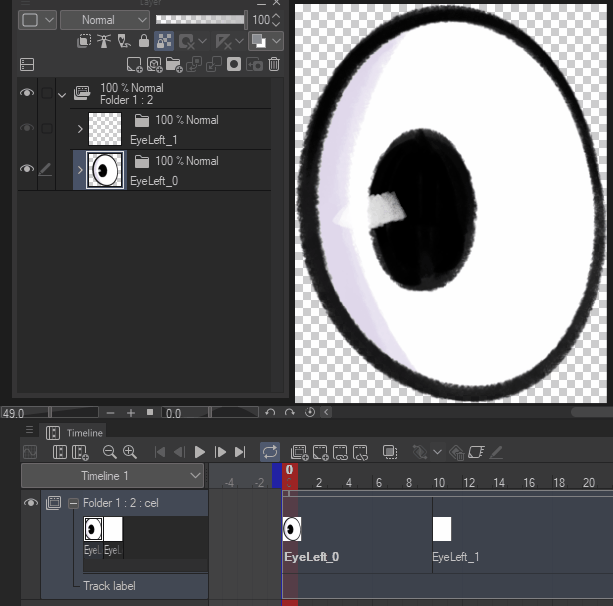Click New Animation Cel icon

coord(320,453)
